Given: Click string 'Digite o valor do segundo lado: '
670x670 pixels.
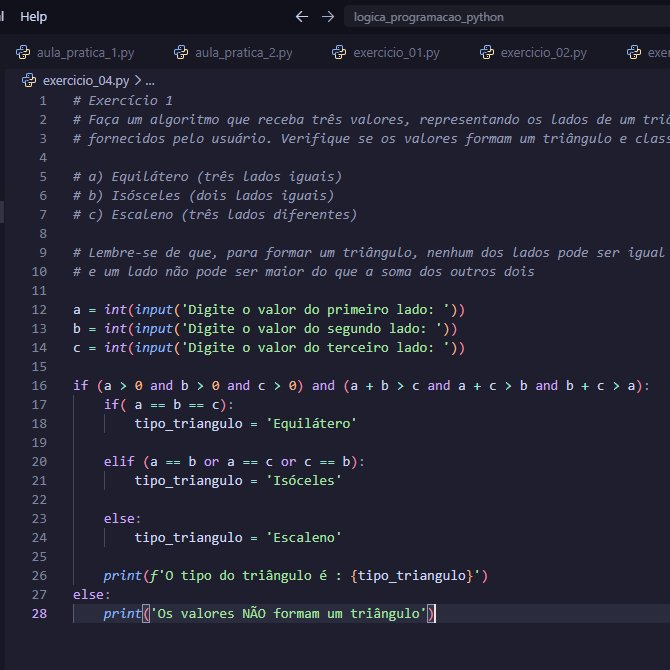Looking at the screenshot, I should click(x=311, y=329).
